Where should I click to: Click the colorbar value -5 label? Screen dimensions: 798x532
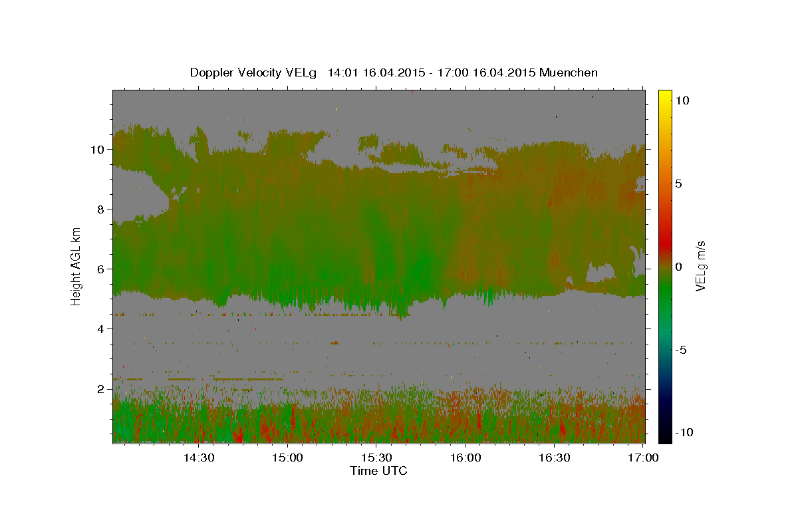click(680, 350)
